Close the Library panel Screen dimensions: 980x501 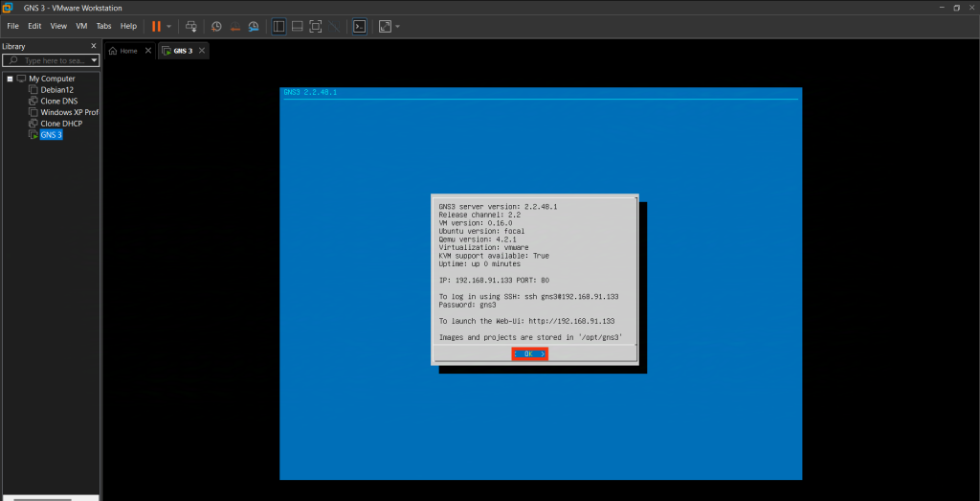(93, 46)
